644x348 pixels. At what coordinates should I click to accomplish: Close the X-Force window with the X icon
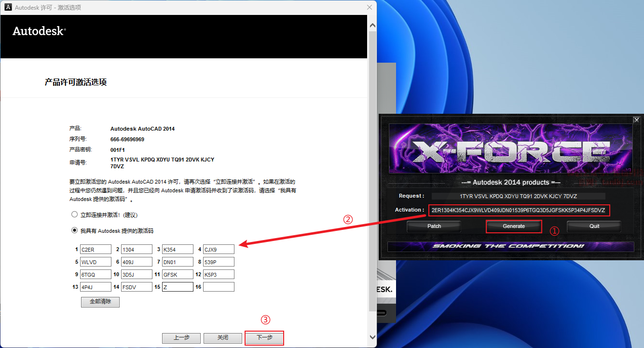pyautogui.click(x=636, y=120)
